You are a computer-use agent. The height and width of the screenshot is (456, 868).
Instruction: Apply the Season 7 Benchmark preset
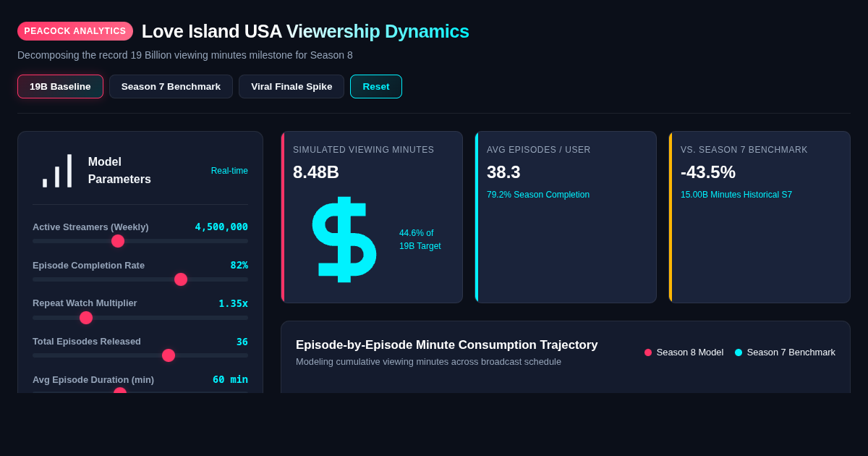tap(171, 87)
